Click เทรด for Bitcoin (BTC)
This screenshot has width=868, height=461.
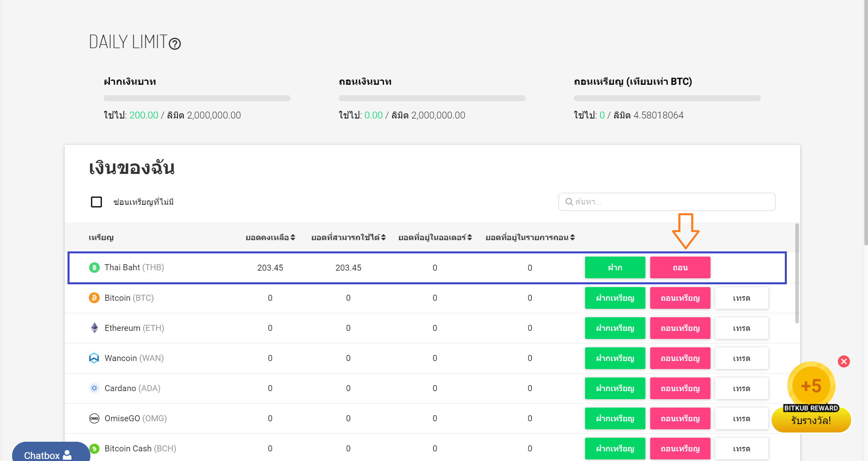(x=741, y=298)
